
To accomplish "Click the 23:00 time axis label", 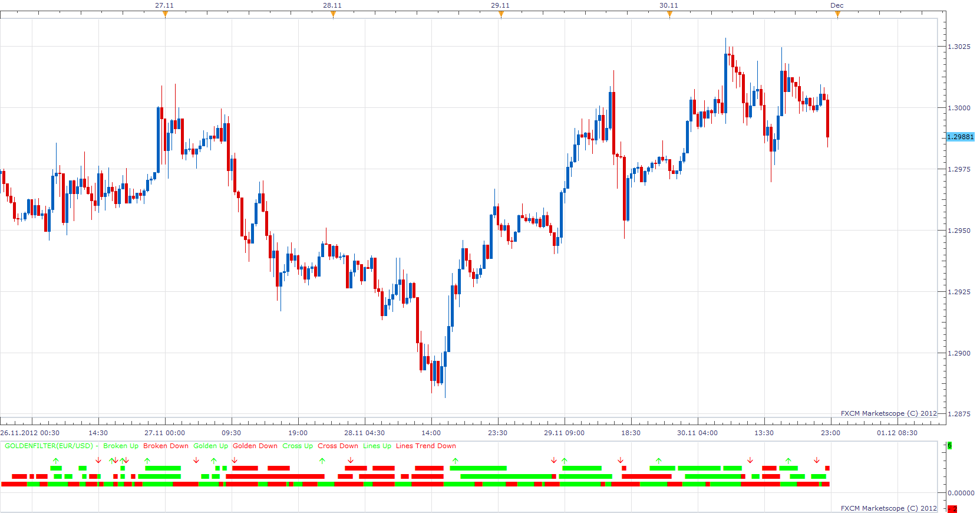I will [831, 433].
